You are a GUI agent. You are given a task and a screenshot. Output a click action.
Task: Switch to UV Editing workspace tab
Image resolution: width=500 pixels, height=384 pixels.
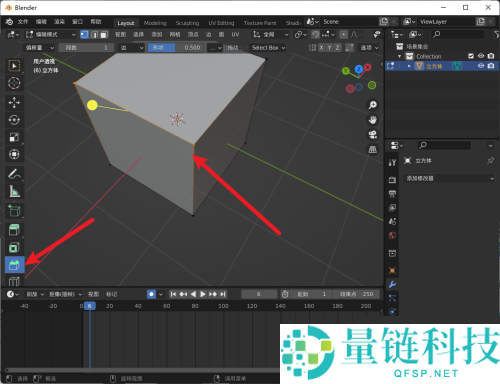(x=221, y=23)
